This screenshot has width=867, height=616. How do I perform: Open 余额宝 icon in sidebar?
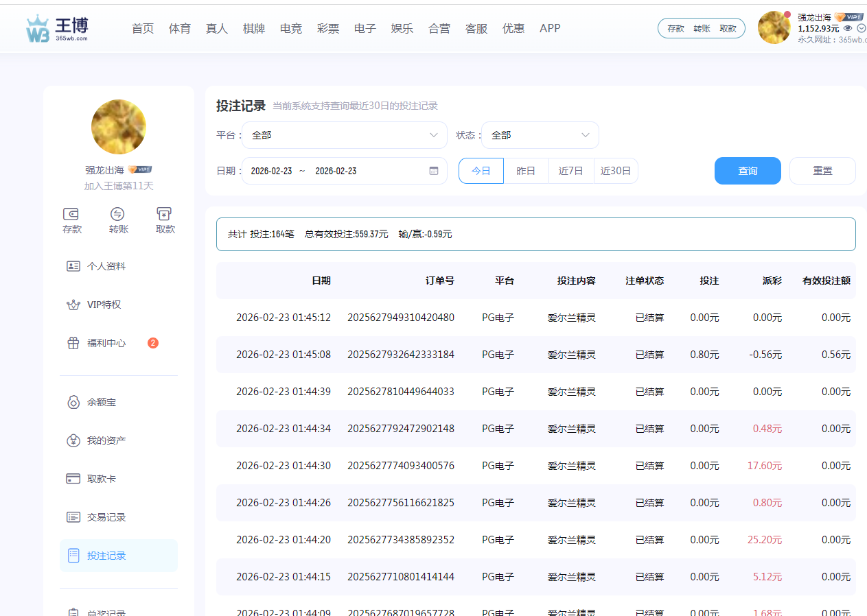73,402
